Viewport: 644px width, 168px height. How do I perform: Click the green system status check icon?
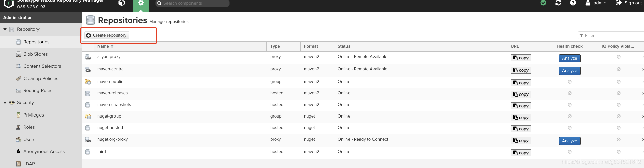(543, 3)
